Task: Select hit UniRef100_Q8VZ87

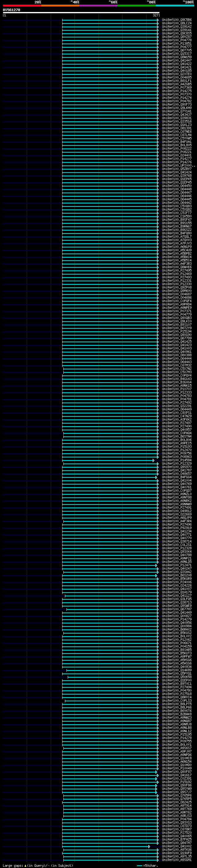Action: click(176, 37)
